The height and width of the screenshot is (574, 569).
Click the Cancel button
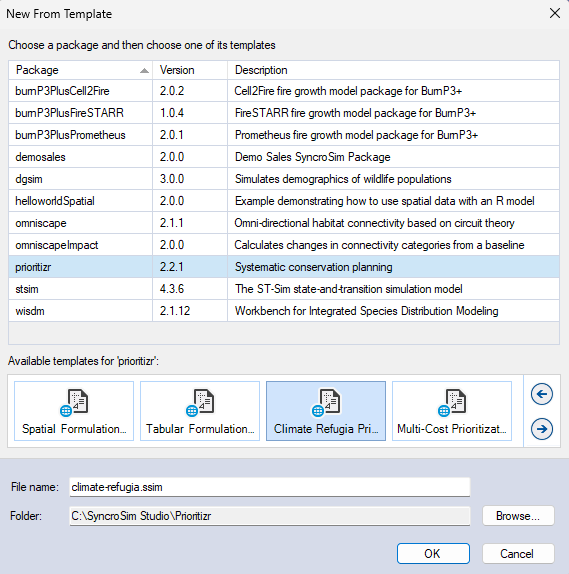coord(518,554)
